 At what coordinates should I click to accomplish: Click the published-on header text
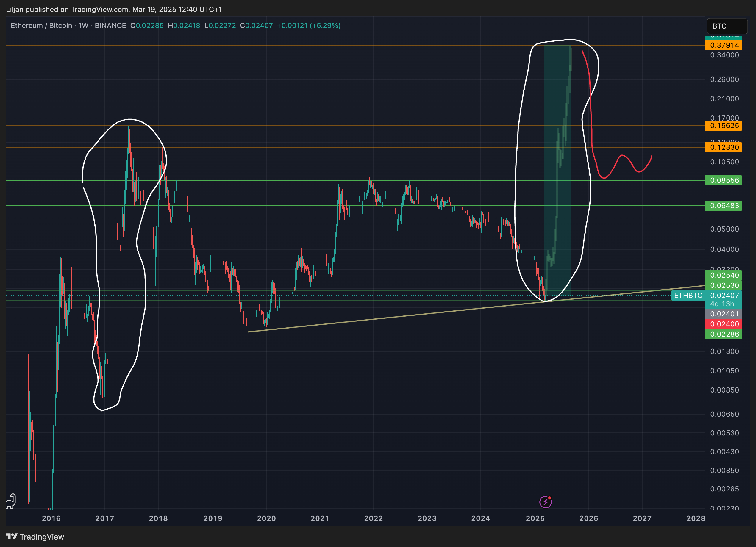coord(114,9)
